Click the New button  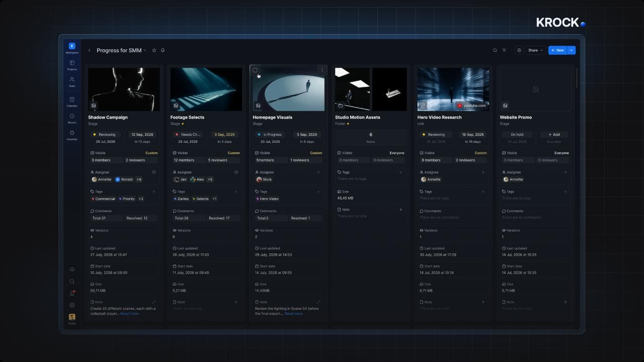coord(557,50)
